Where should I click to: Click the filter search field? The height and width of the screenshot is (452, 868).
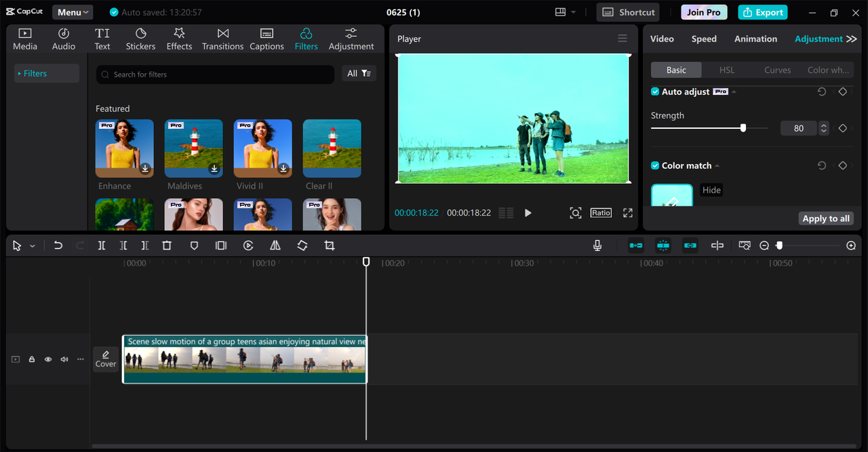coord(215,74)
